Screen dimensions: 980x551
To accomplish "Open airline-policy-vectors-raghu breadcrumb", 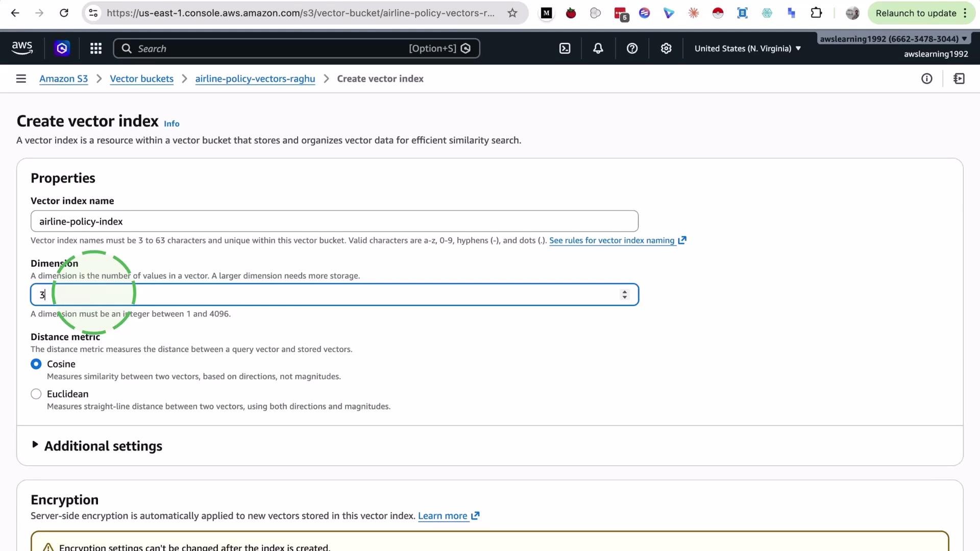I will click(255, 79).
